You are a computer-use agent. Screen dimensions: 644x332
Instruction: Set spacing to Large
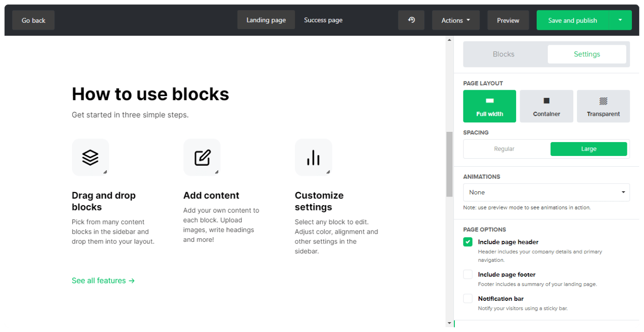tap(589, 149)
